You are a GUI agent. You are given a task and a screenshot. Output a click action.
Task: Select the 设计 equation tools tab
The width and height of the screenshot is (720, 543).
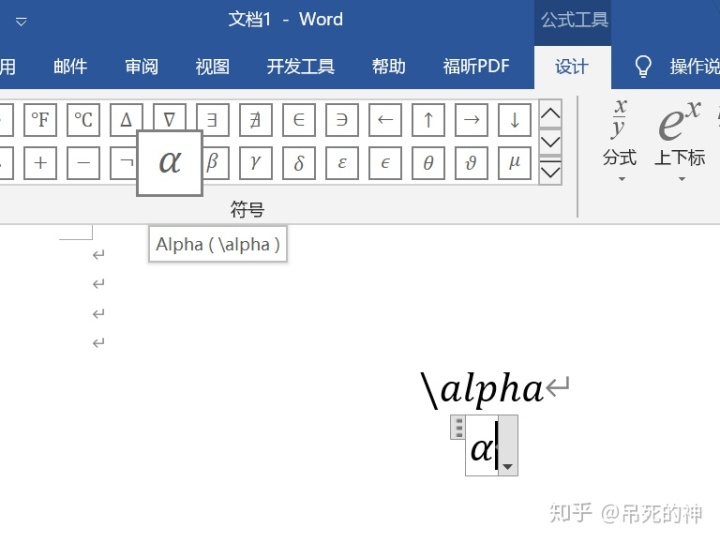(572, 67)
